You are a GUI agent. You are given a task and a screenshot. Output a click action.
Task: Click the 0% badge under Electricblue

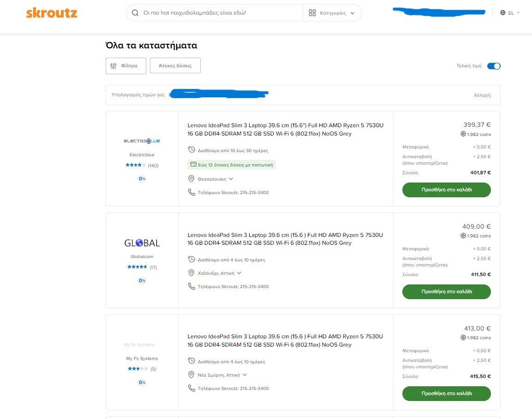tap(142, 179)
